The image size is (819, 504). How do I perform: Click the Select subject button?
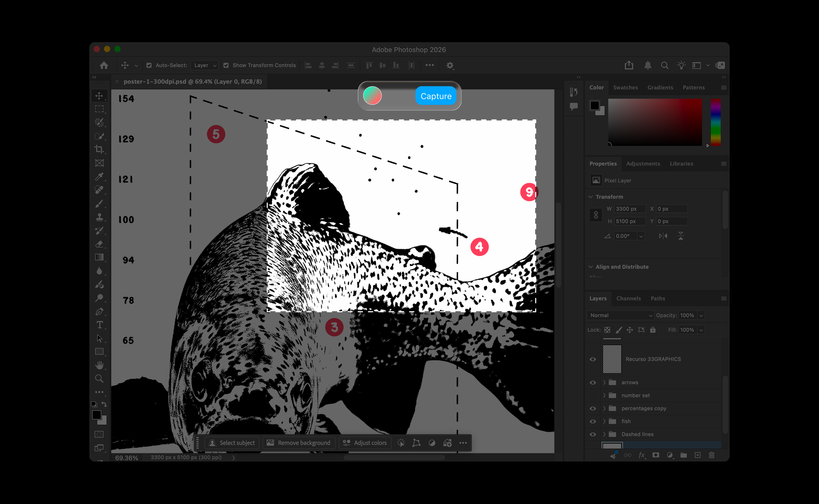(232, 443)
